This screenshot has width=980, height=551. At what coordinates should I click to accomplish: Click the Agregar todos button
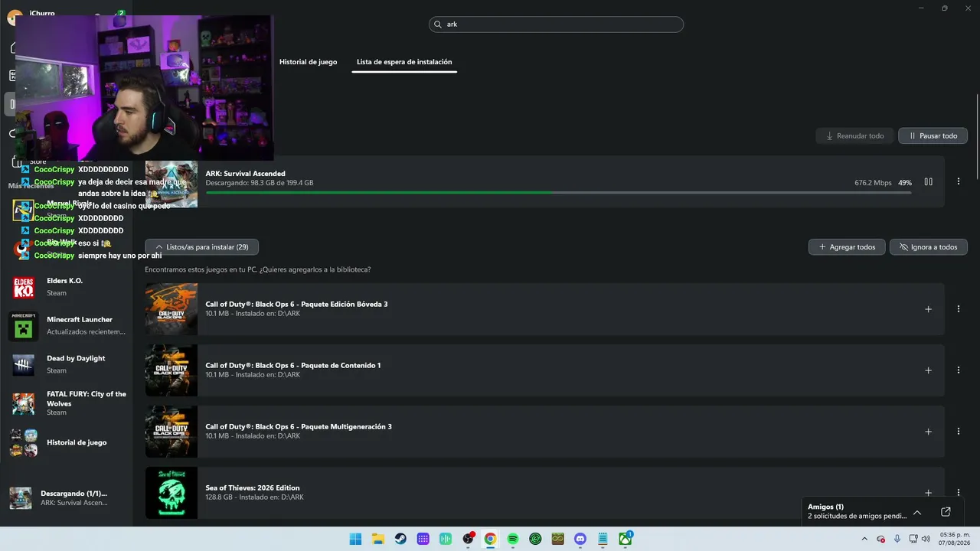pos(847,247)
